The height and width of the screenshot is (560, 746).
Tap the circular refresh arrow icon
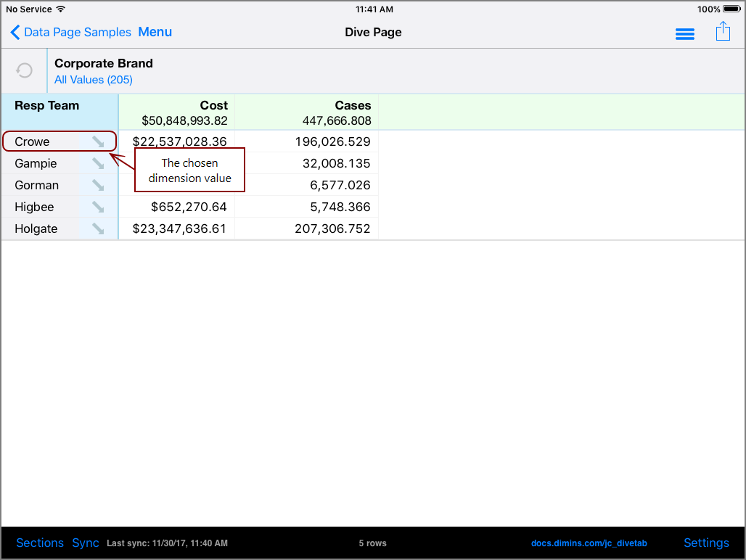tap(24, 70)
